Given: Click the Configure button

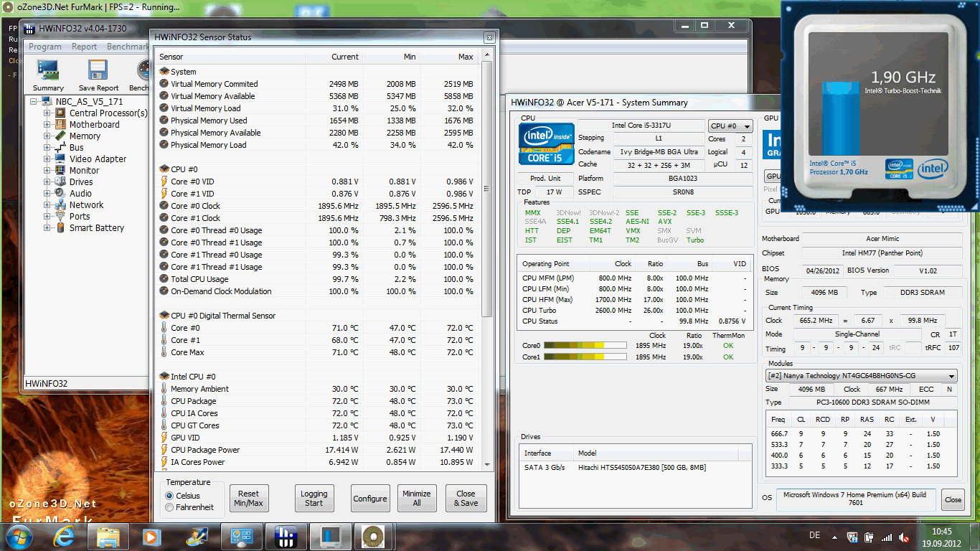Looking at the screenshot, I should coord(370,499).
